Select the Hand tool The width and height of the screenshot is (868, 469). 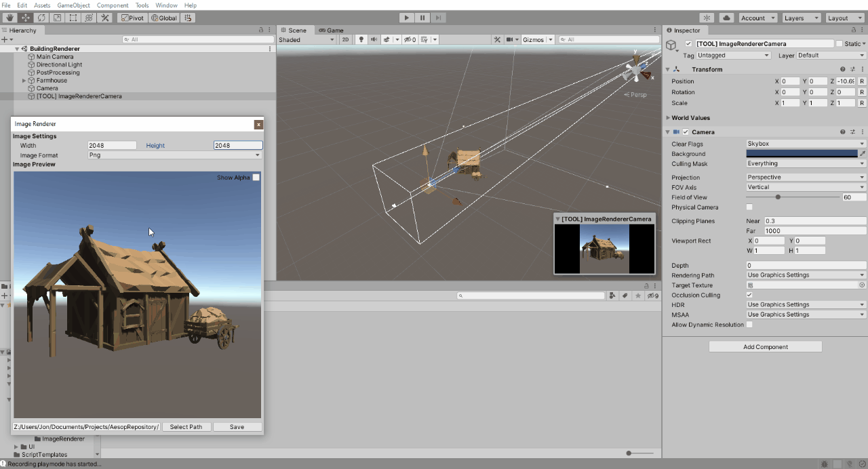point(9,18)
